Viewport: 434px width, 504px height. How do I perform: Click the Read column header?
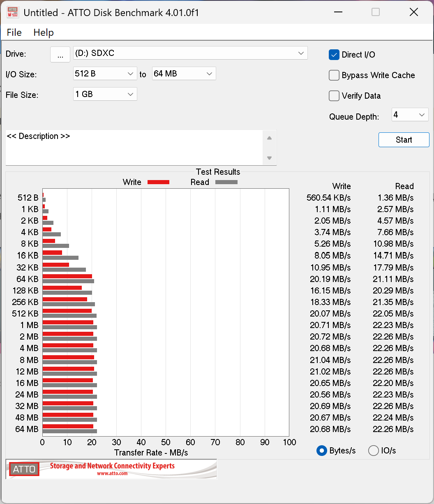click(x=404, y=186)
